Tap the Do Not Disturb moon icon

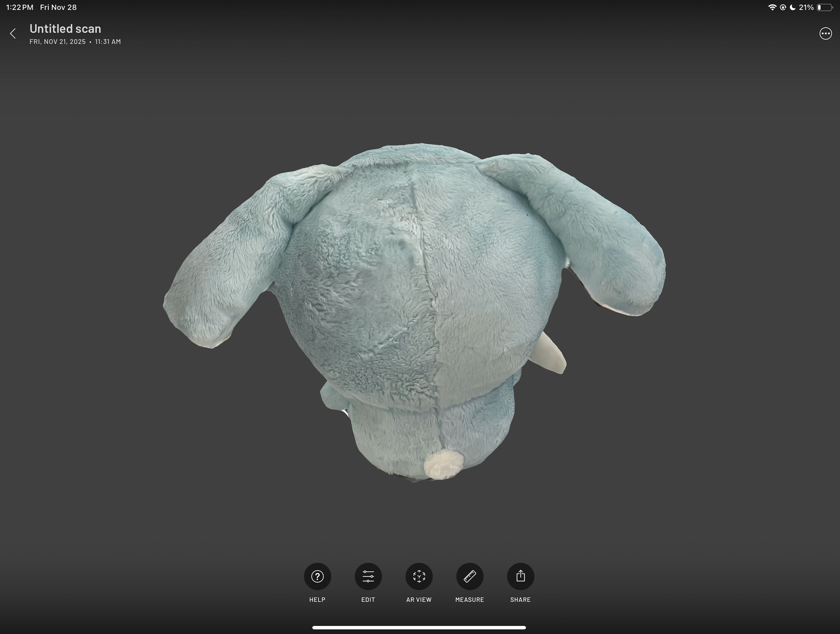coord(793,8)
